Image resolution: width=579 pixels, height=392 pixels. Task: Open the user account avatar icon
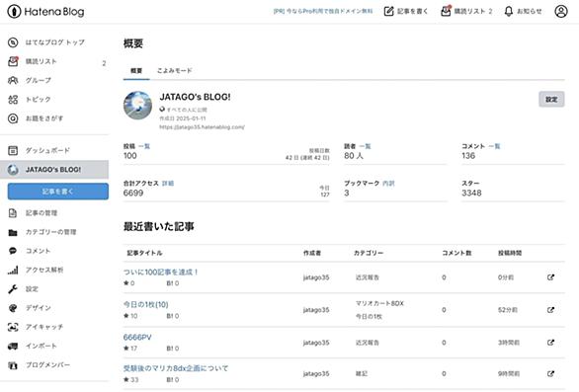pyautogui.click(x=561, y=12)
